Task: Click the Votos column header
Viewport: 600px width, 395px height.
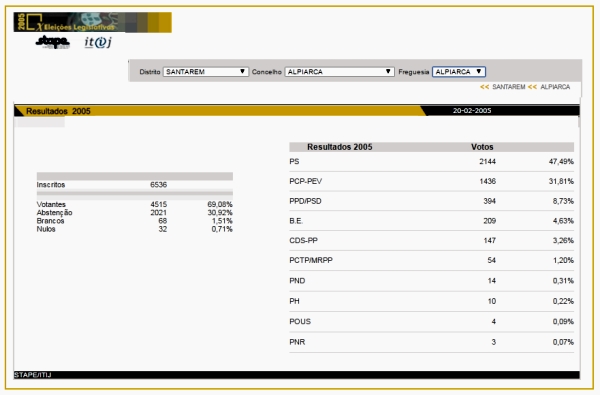Action: tap(482, 147)
